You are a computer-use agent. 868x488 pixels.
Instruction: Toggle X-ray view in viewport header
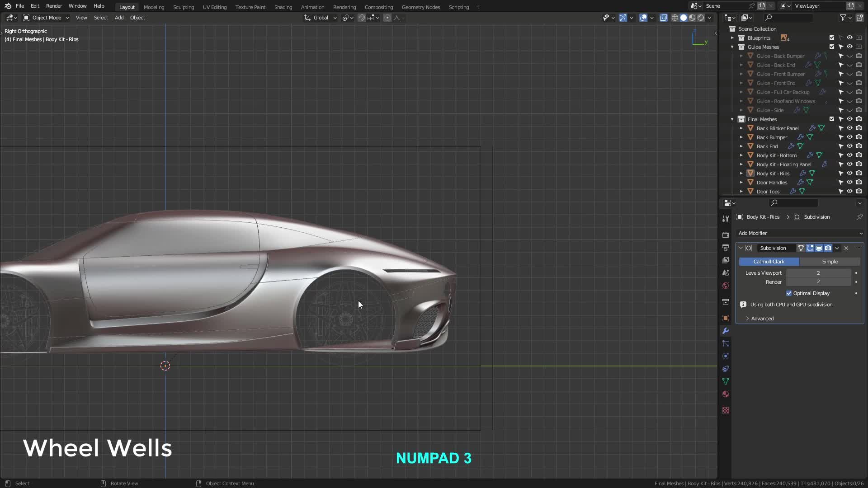[663, 18]
